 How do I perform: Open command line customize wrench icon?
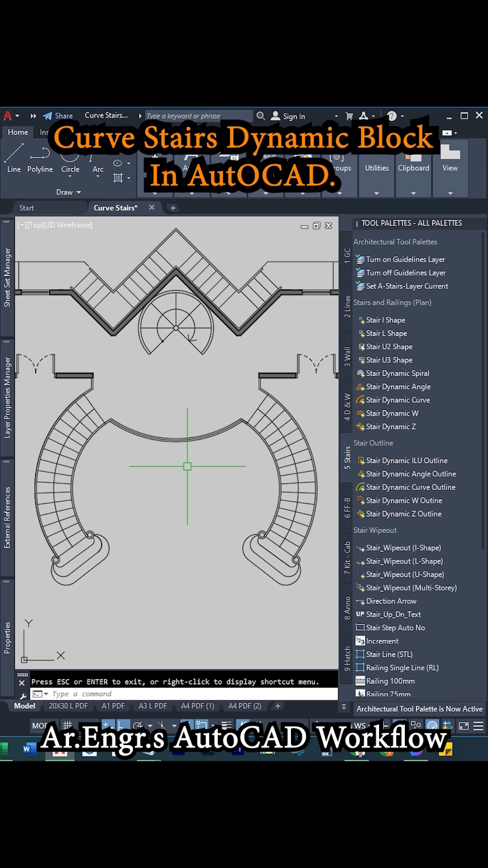pyautogui.click(x=23, y=696)
